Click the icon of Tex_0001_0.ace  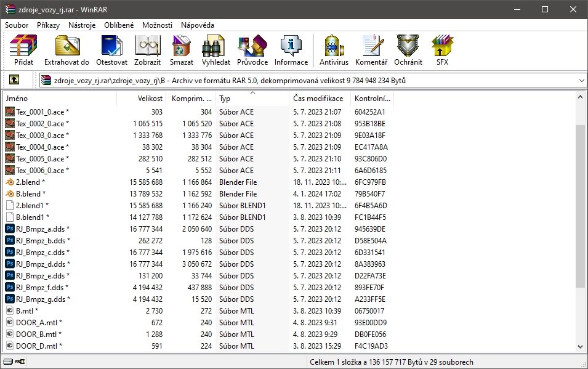[x=10, y=112]
